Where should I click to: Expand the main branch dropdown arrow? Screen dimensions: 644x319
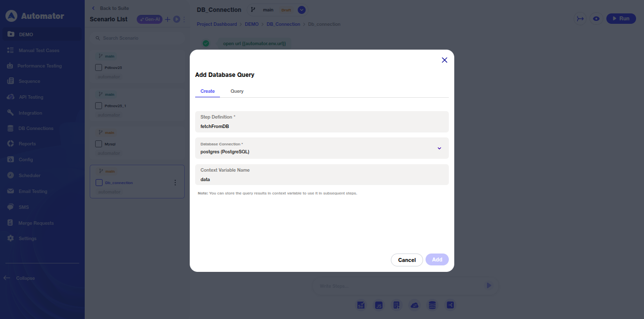tap(302, 10)
